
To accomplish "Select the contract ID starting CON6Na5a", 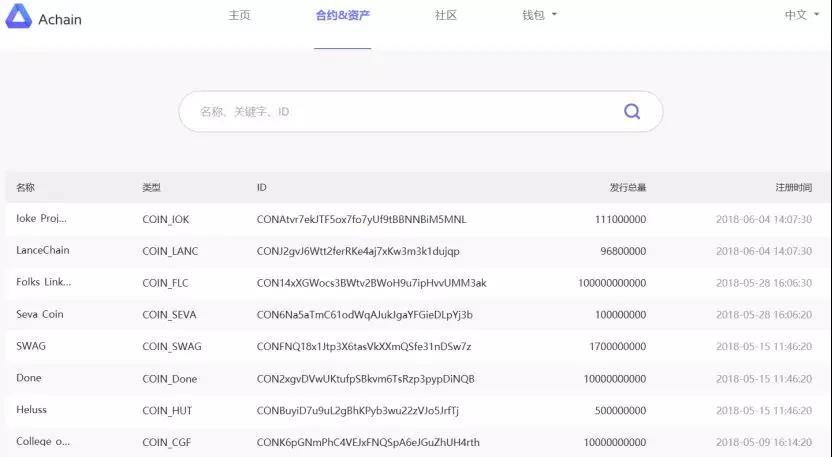I will [365, 315].
